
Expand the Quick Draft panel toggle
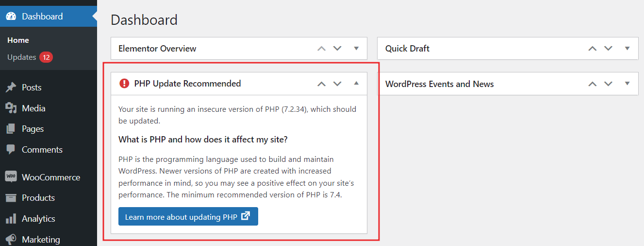627,48
